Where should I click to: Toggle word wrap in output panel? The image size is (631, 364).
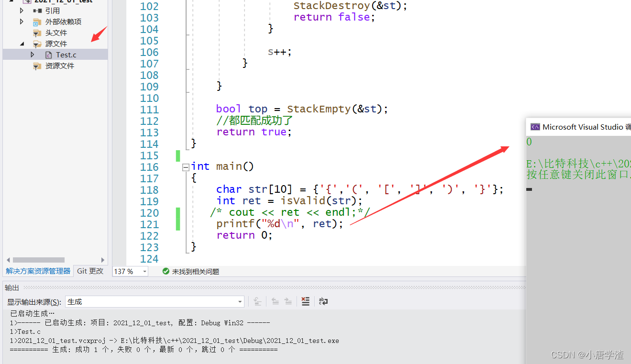point(323,301)
